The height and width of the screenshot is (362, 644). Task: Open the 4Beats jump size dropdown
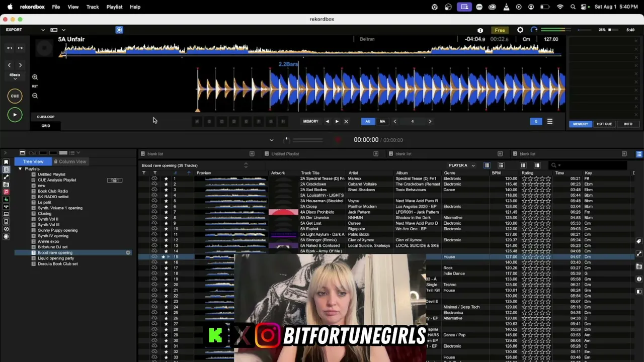[x=15, y=76]
